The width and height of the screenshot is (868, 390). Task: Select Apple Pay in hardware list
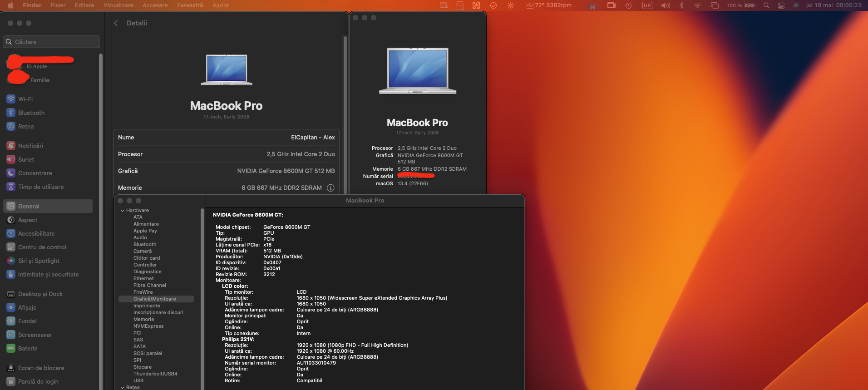[145, 231]
